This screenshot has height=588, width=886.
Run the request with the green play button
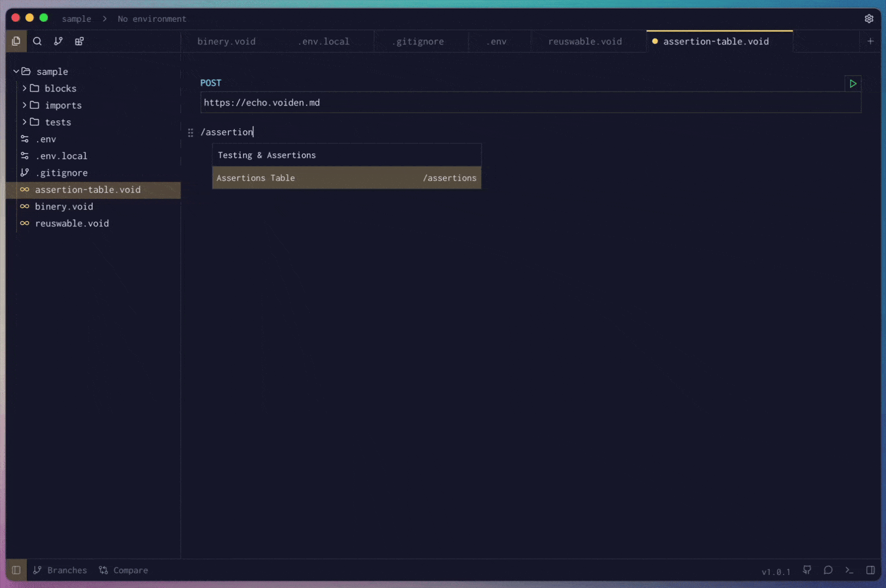click(853, 84)
